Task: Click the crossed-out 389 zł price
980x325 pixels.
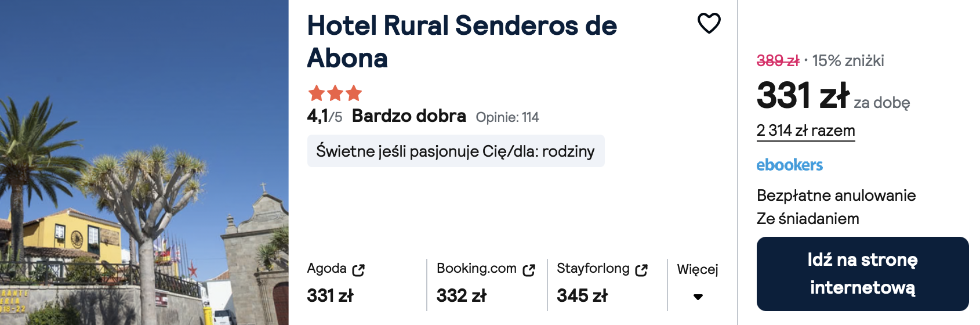Action: [x=778, y=60]
